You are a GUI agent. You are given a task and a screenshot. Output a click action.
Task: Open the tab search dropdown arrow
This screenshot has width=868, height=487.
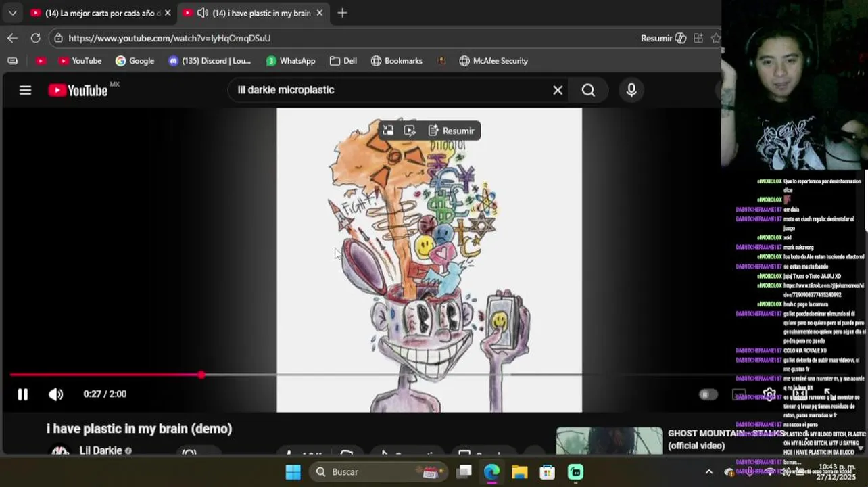(12, 13)
